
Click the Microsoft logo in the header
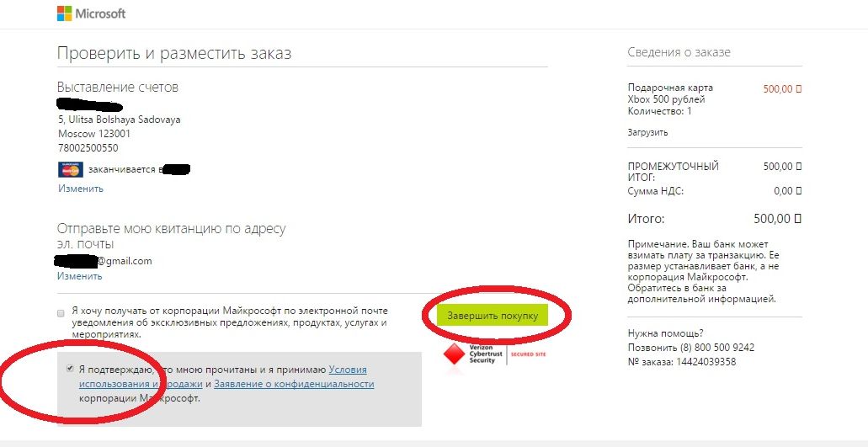(91, 14)
